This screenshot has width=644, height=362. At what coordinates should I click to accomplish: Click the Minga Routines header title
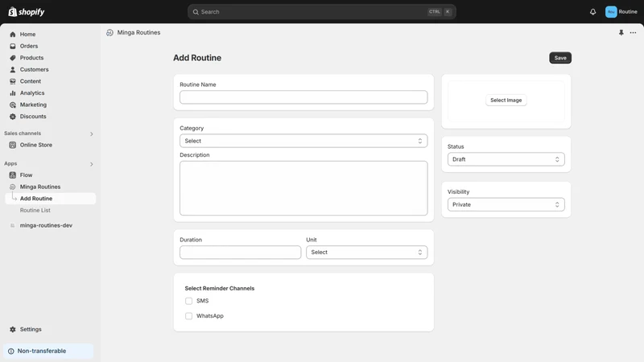pos(138,32)
